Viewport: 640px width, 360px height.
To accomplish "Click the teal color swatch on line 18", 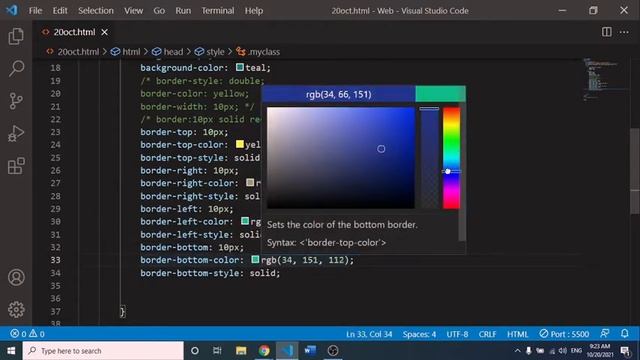I will [240, 67].
